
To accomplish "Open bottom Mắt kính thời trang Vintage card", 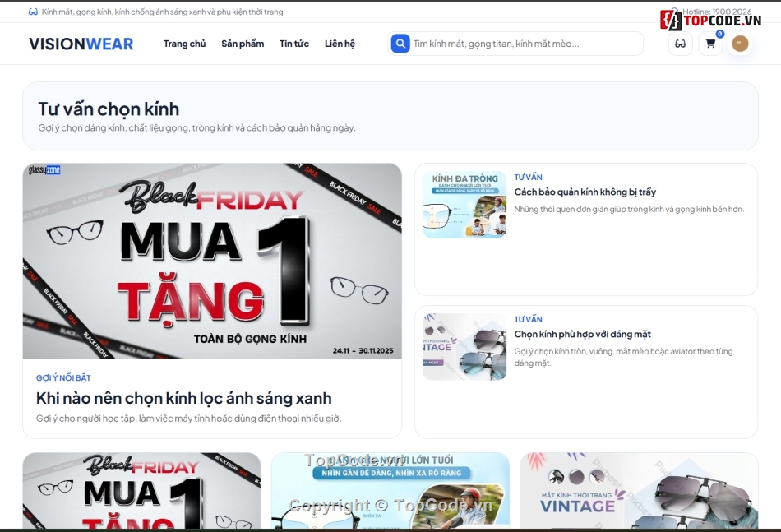I will (639, 491).
